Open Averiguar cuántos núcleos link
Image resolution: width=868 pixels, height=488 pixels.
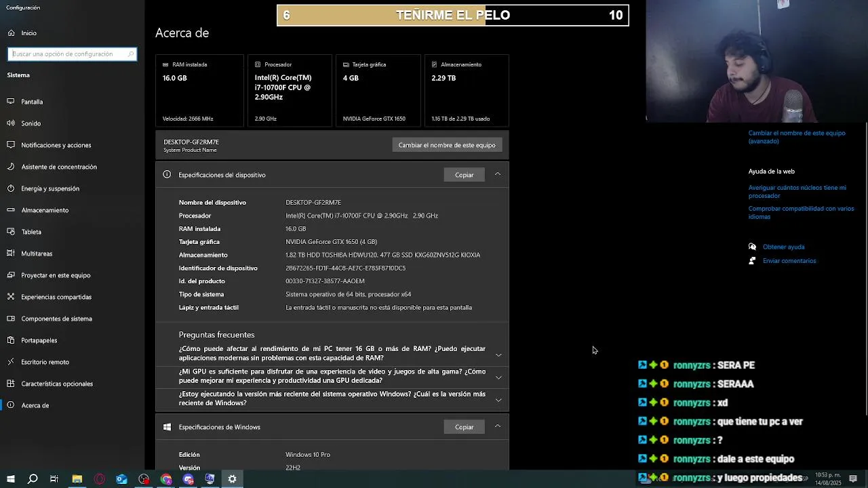click(797, 192)
